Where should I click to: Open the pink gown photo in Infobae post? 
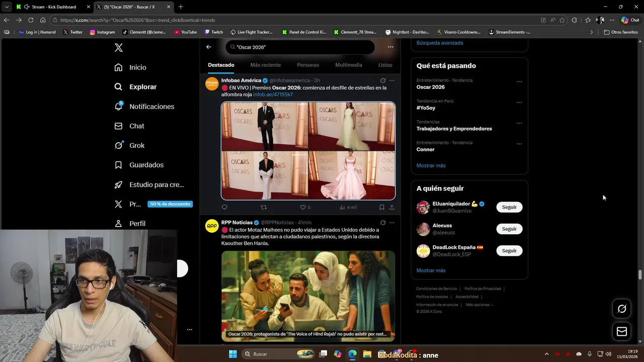pyautogui.click(x=352, y=175)
